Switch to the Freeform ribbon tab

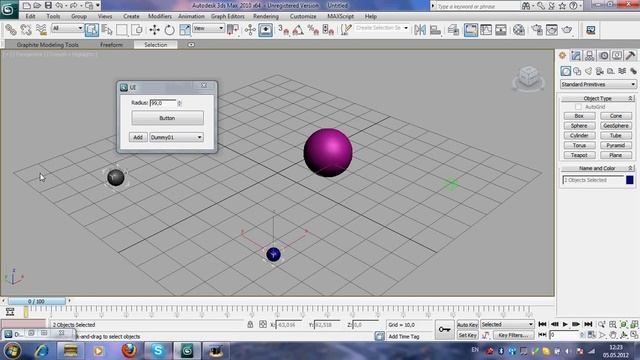tap(111, 44)
